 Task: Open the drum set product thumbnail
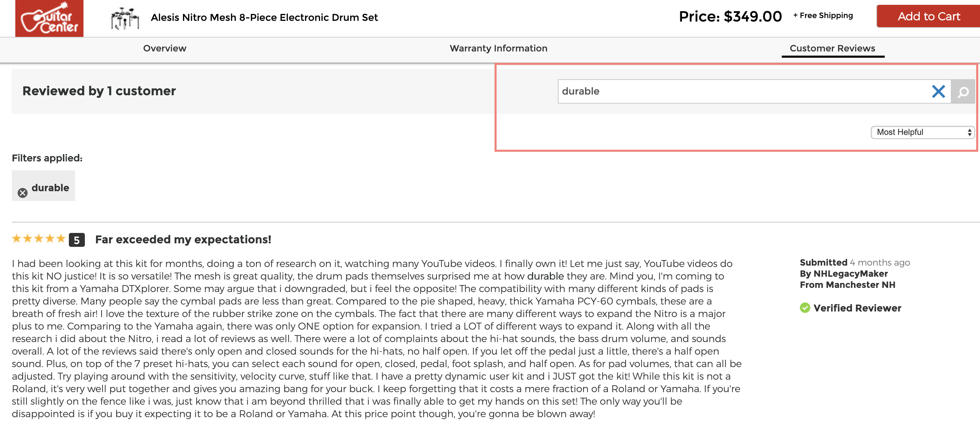point(125,18)
